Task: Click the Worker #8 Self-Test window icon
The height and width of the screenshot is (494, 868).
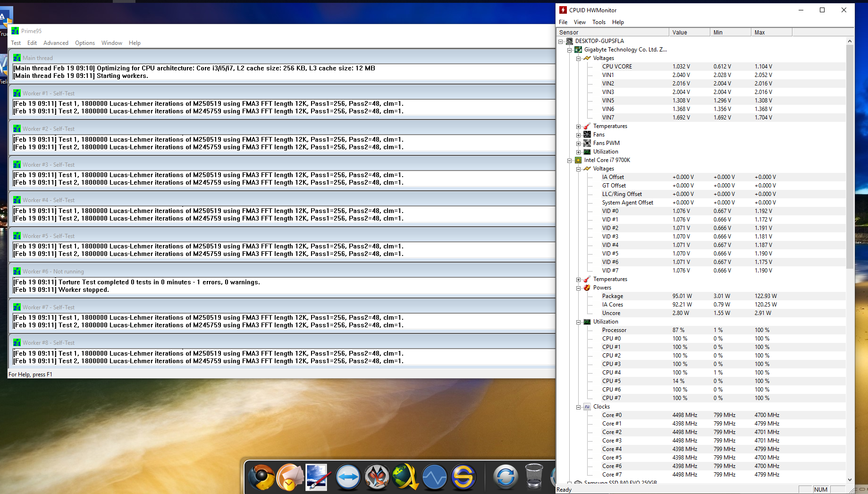Action: [17, 342]
